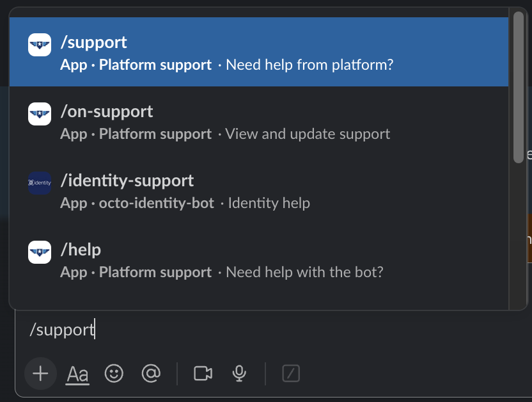532x402 pixels.
Task: Click "View and update support" description
Action: click(308, 134)
